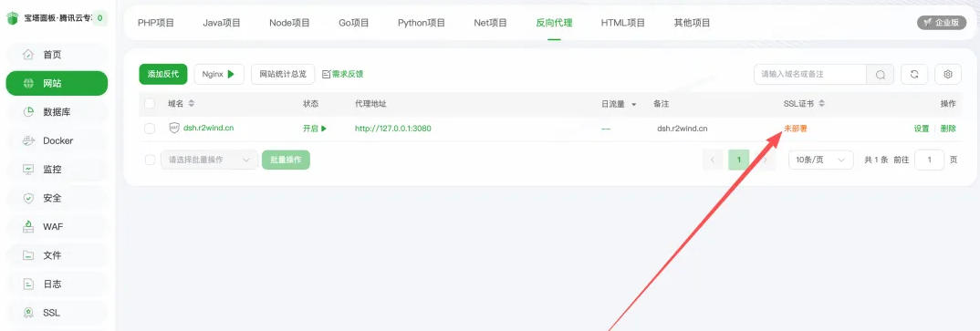Focus the 前往 page number input

click(930, 160)
